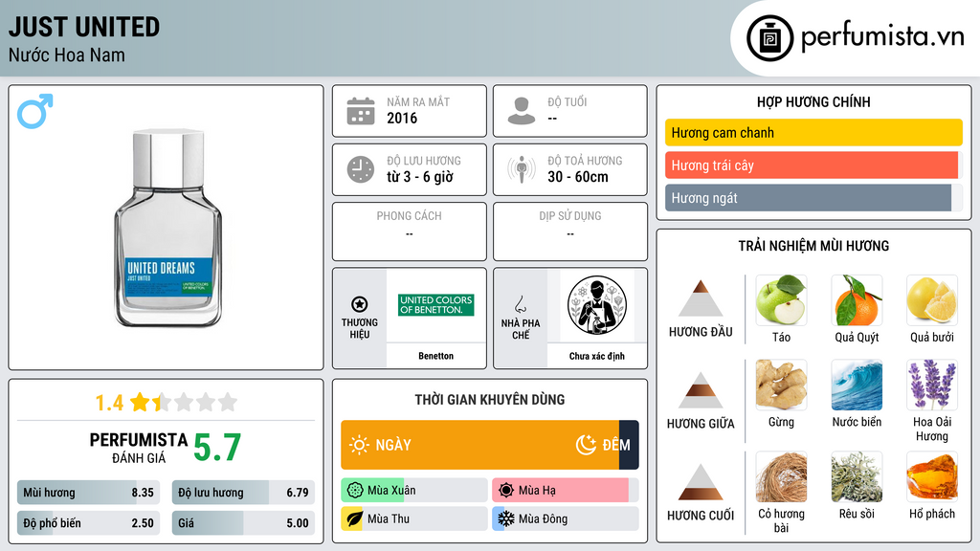The height and width of the screenshot is (551, 980).
Task: Click the Mùi hương 8.35 rating bar
Action: pyautogui.click(x=89, y=493)
